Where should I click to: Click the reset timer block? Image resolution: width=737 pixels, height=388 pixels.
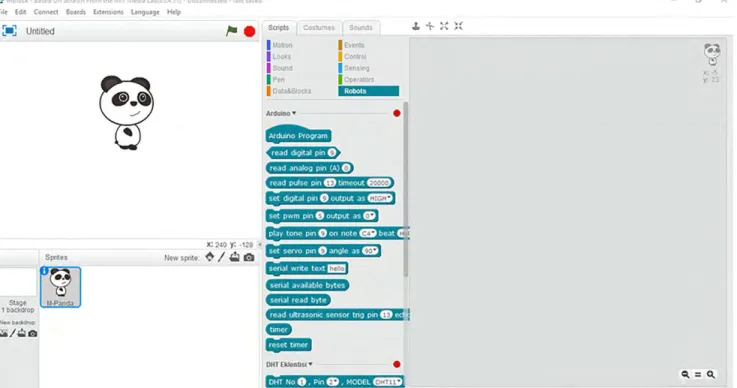point(288,345)
